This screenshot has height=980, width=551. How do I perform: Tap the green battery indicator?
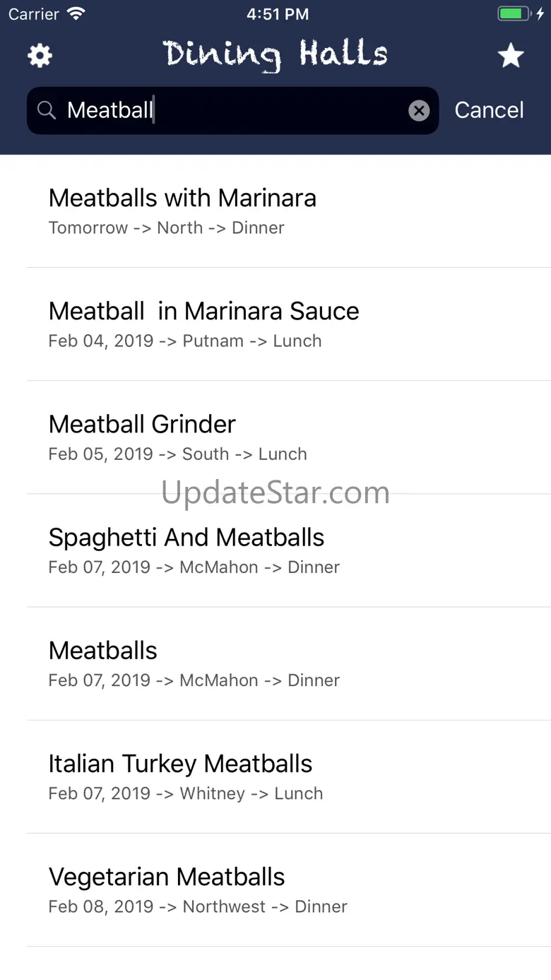[513, 13]
